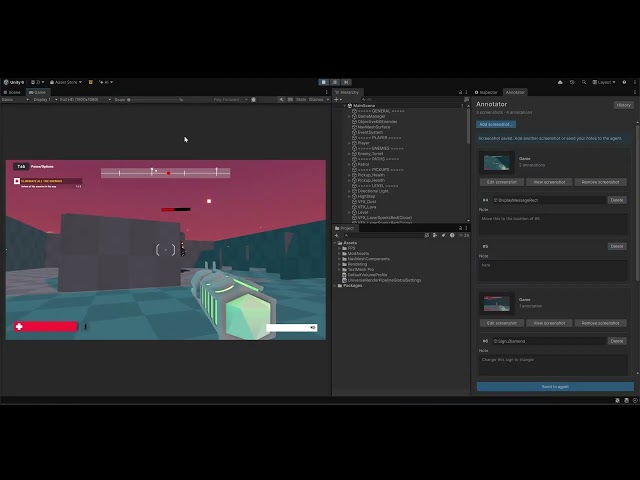Image resolution: width=640 pixels, height=480 pixels.
Task: Select the Patrol object in Hierarchy
Action: 363,164
